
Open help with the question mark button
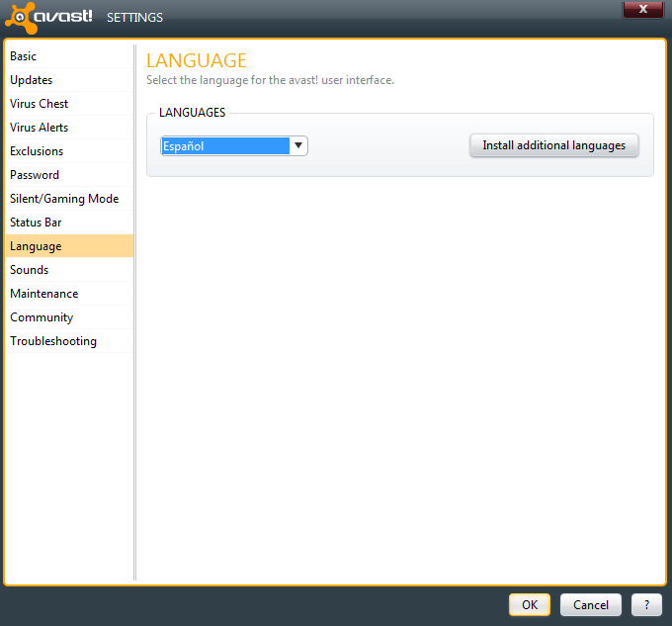click(x=646, y=604)
